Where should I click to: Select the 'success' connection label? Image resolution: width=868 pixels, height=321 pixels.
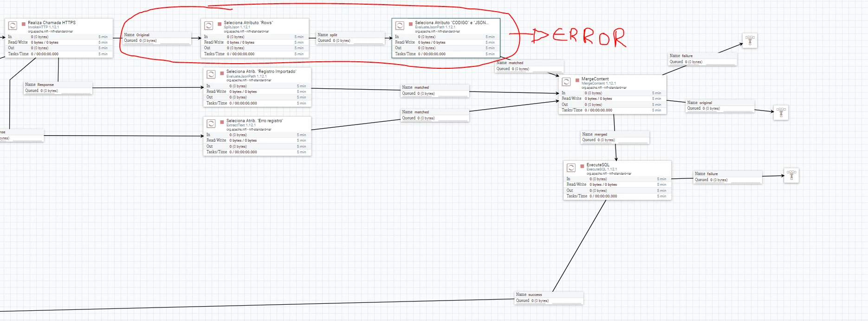click(549, 298)
